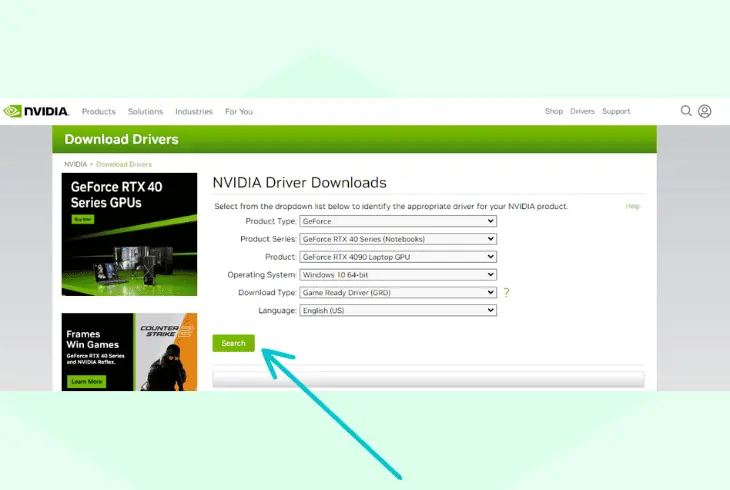Expand the Operating System dropdown
This screenshot has height=490, width=730.
398,275
